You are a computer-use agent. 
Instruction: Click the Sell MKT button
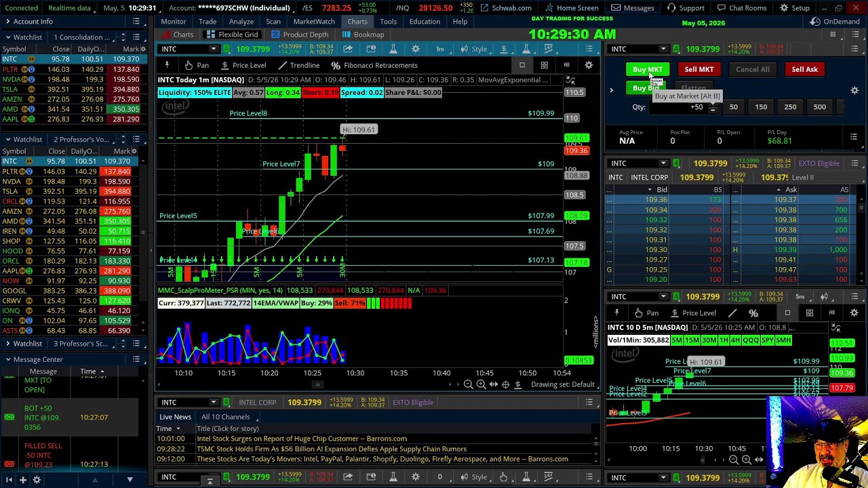(699, 69)
